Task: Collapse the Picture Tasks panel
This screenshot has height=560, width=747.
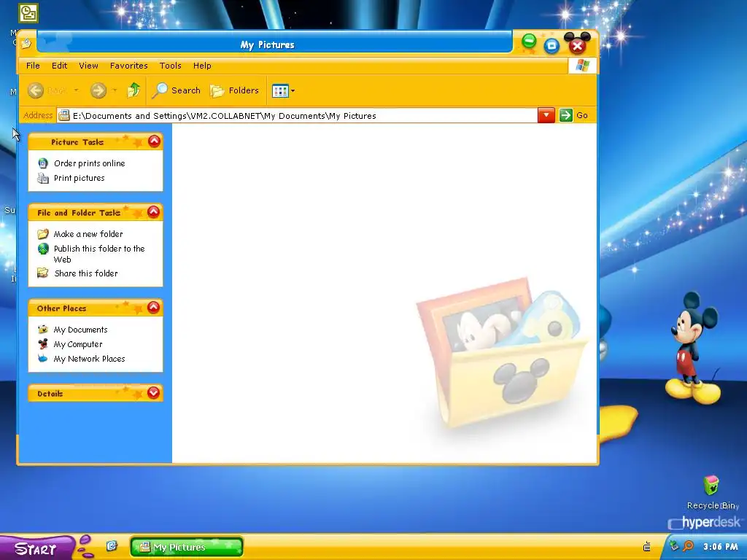Action: (154, 141)
